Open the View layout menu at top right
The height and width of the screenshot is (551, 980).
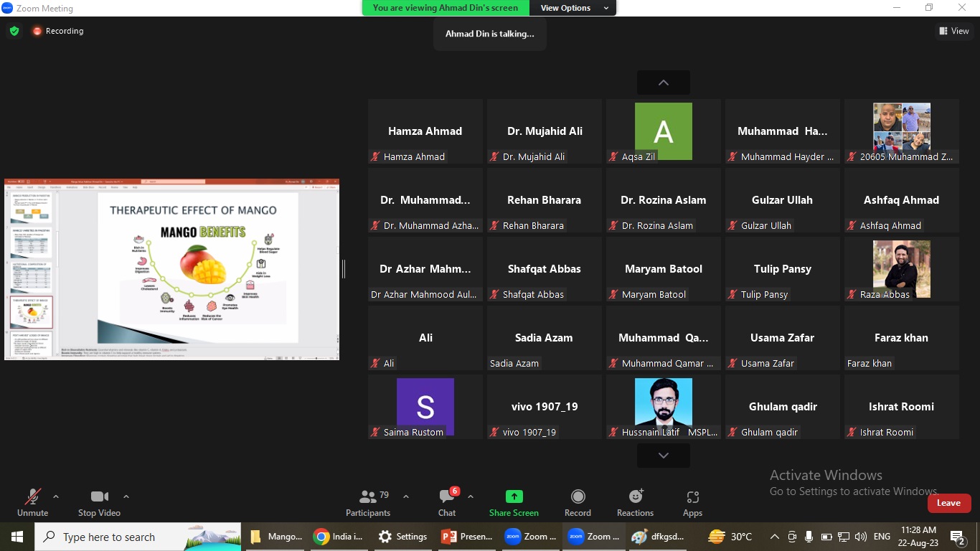(953, 31)
